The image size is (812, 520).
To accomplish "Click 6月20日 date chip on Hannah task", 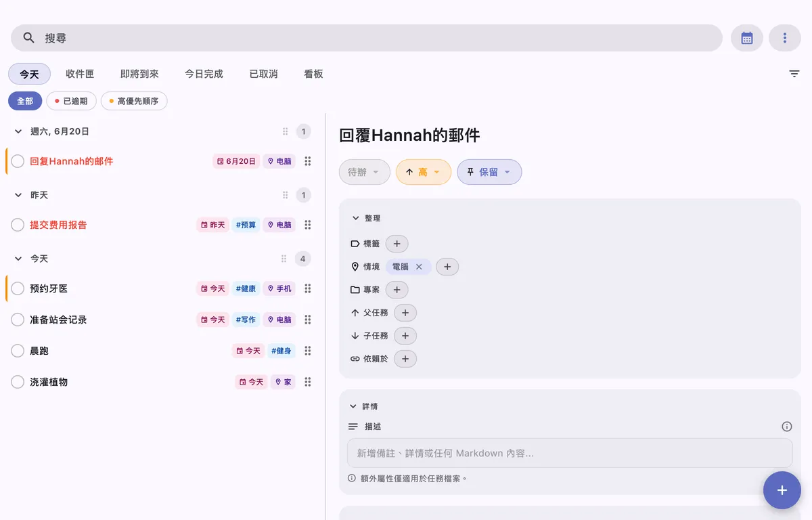I will tap(236, 161).
